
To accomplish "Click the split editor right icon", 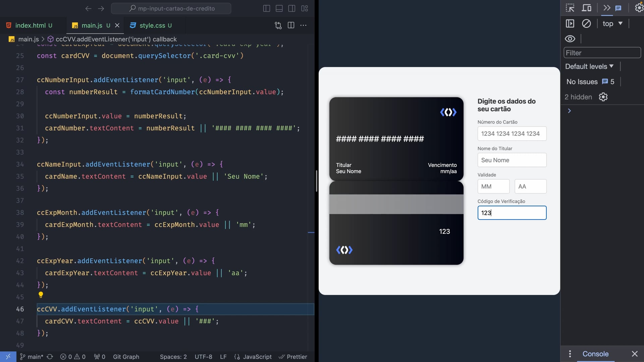I will [x=291, y=25].
